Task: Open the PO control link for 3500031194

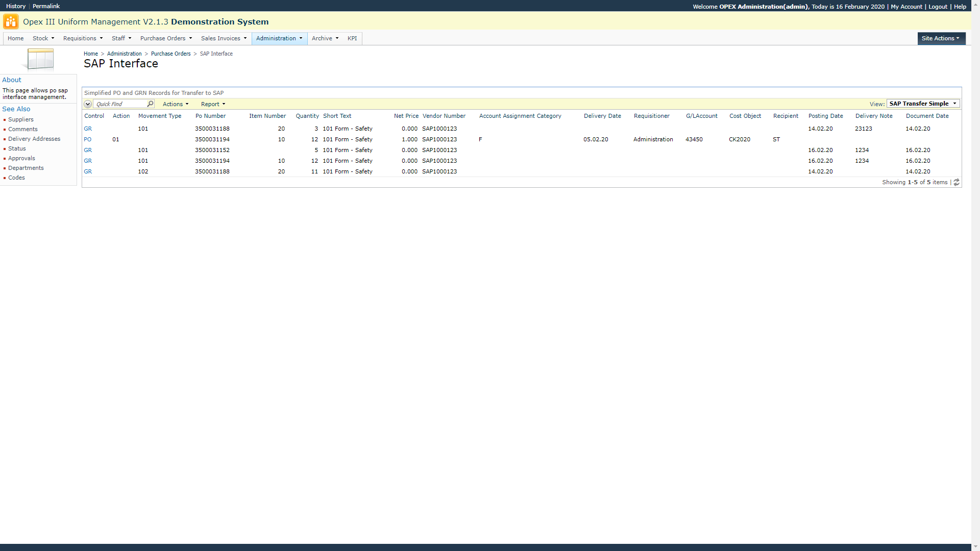Action: pos(88,139)
